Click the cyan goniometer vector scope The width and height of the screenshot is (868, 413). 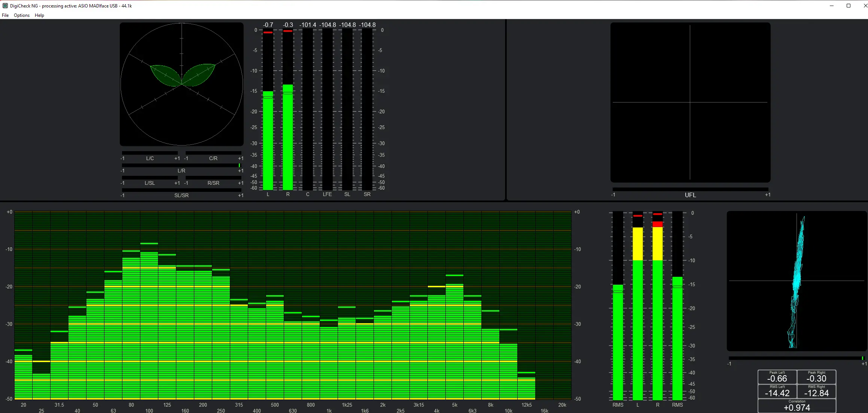coord(797,281)
